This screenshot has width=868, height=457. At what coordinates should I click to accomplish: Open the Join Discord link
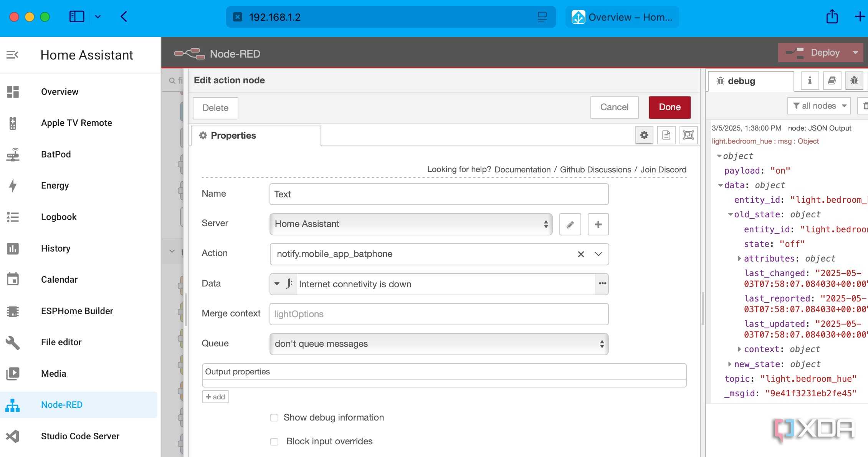click(663, 170)
